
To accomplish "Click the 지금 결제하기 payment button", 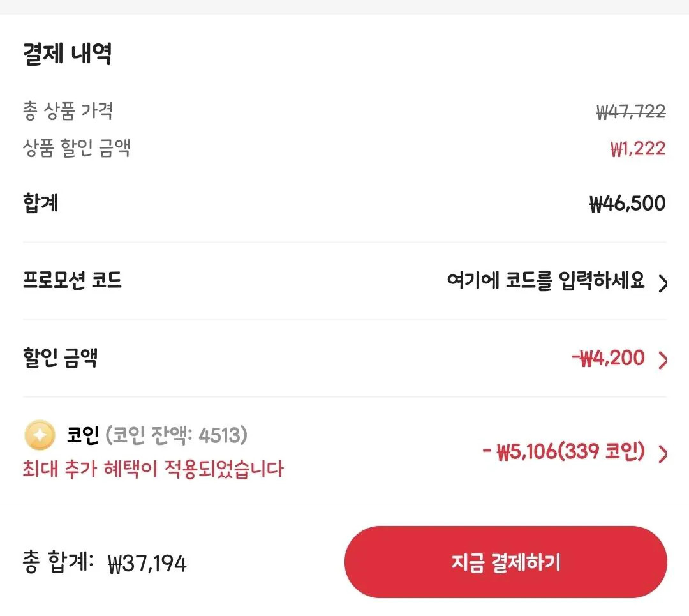I will coord(506,562).
